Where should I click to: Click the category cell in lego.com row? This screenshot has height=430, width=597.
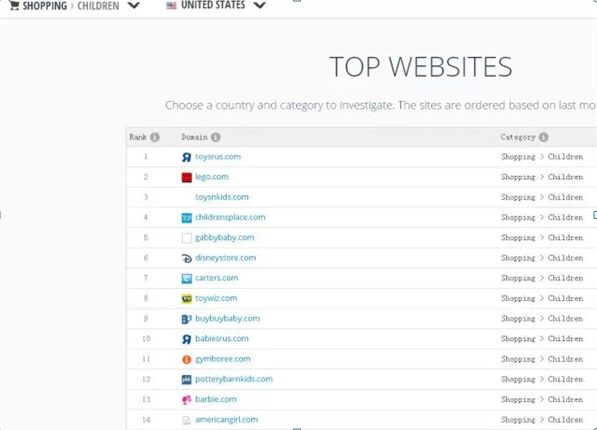coord(542,177)
